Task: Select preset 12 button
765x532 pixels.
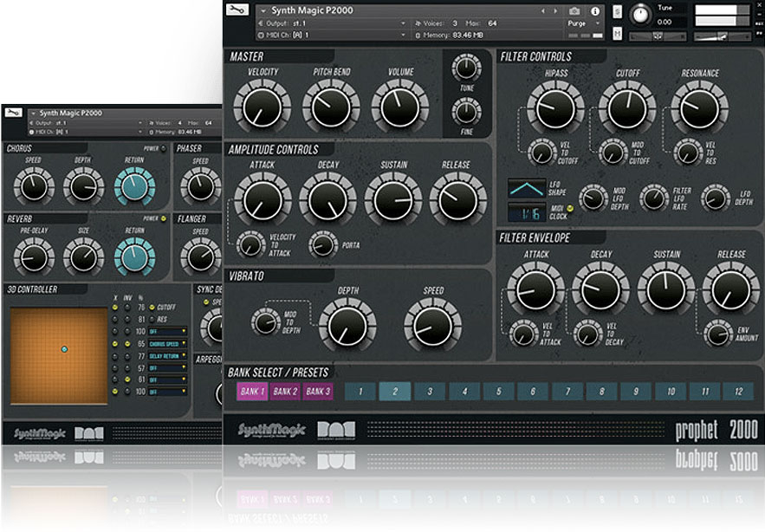Action: click(738, 392)
